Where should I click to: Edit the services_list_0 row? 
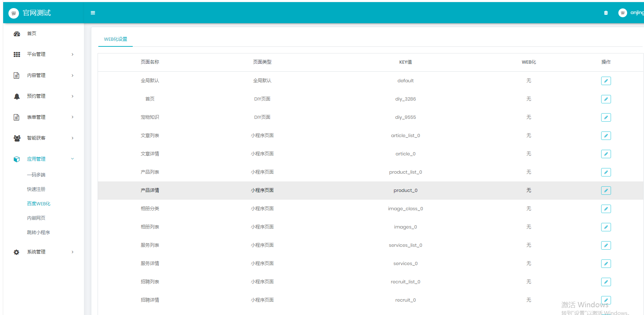click(606, 245)
